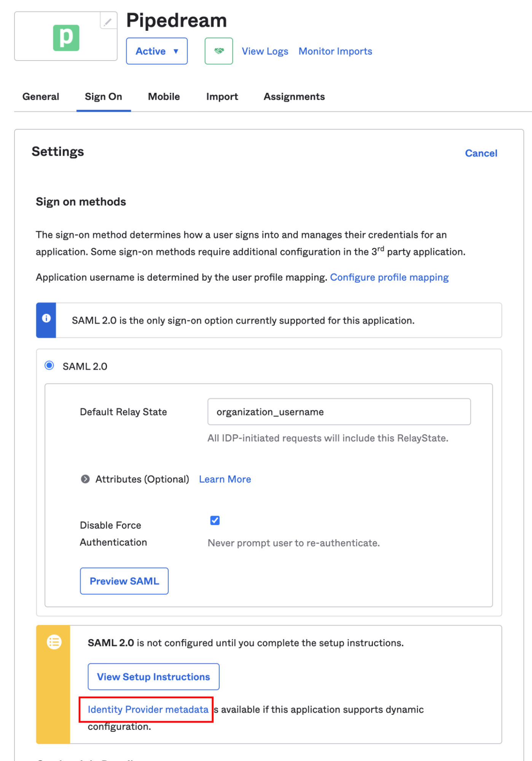
Task: Click the green handshake icon button
Action: [x=218, y=51]
